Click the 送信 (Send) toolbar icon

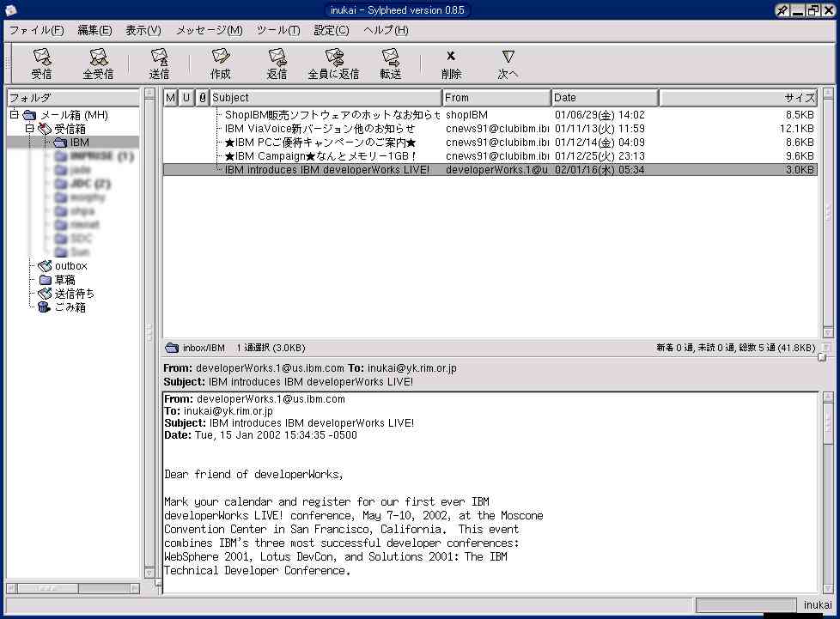(159, 64)
